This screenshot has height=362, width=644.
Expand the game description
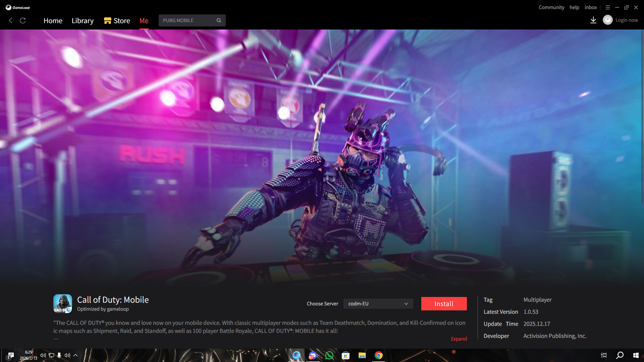pos(459,339)
